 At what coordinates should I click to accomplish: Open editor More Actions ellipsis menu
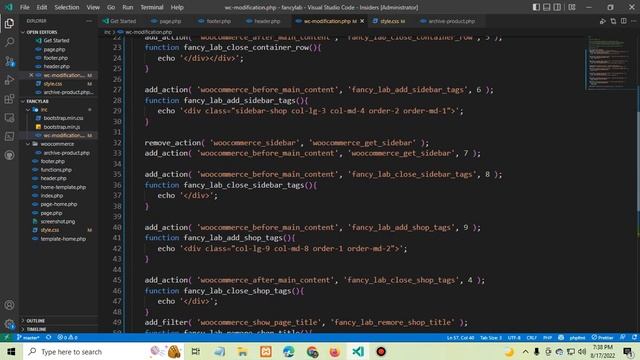click(x=634, y=21)
